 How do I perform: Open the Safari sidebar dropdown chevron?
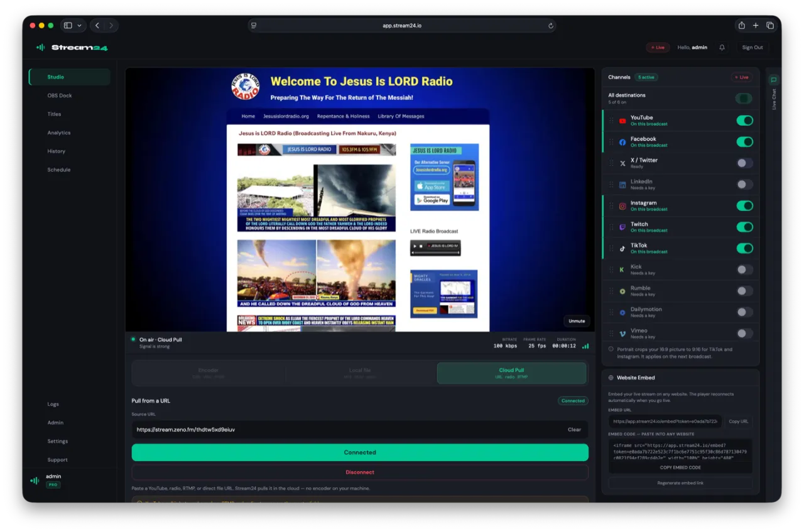tap(79, 25)
